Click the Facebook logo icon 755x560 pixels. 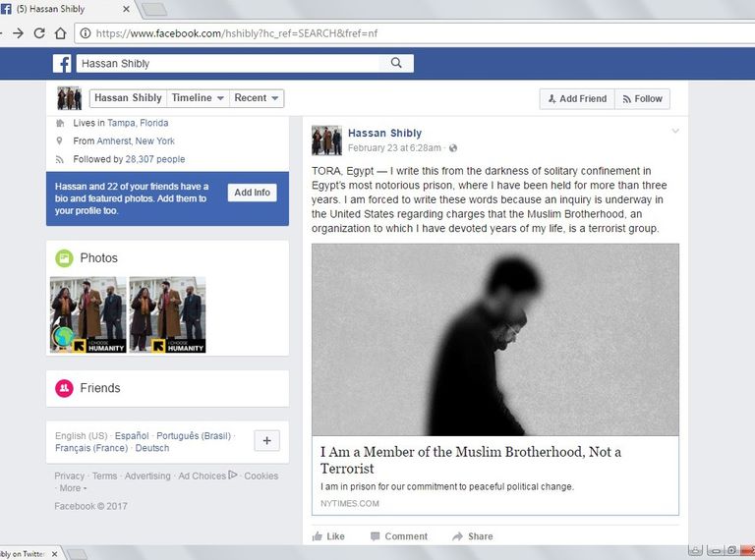click(x=62, y=64)
